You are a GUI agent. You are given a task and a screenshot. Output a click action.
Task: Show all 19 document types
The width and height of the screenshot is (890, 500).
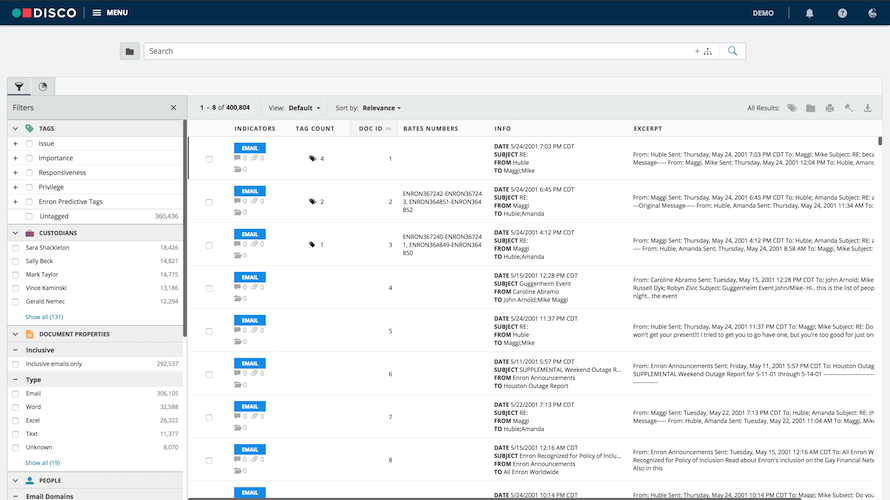pyautogui.click(x=43, y=463)
